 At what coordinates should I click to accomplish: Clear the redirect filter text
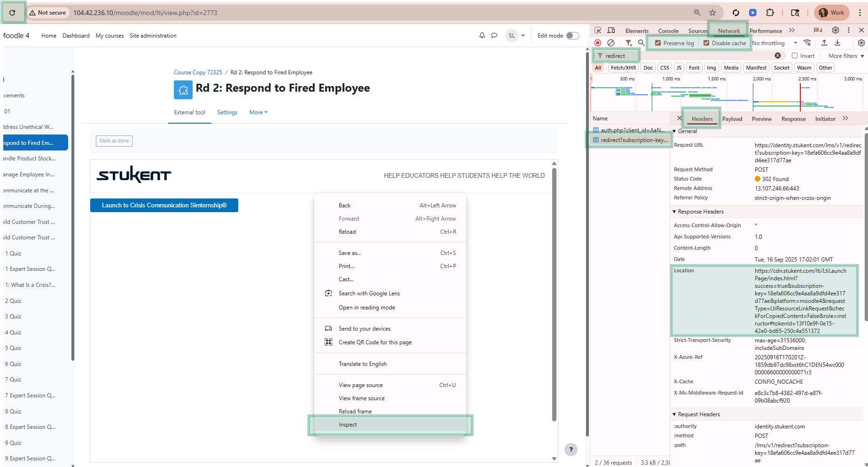coord(778,55)
